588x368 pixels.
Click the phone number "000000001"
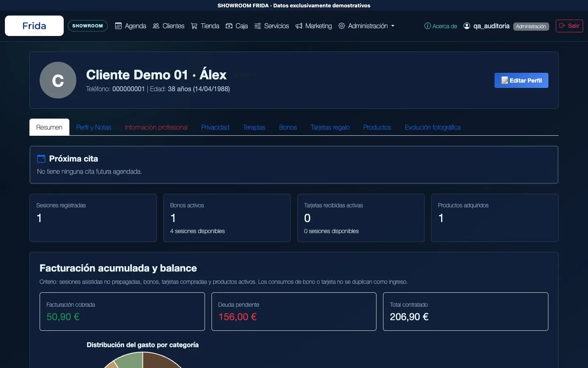point(129,89)
